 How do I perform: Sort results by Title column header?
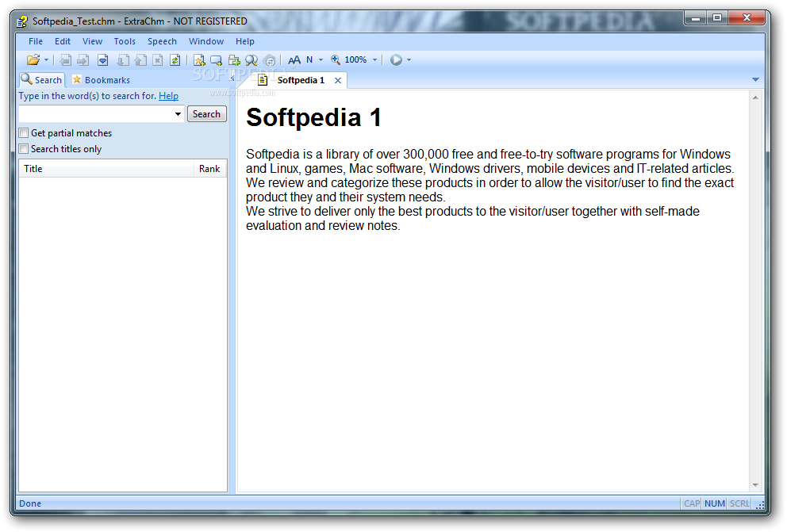(x=106, y=168)
